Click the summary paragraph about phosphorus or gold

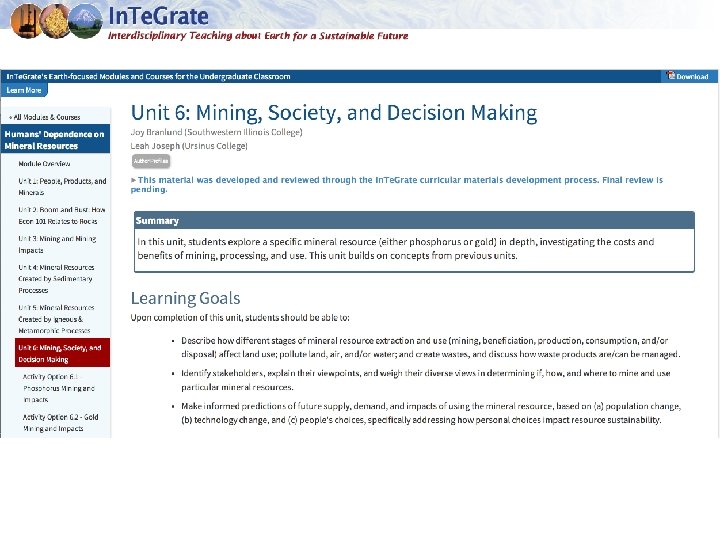(396, 248)
